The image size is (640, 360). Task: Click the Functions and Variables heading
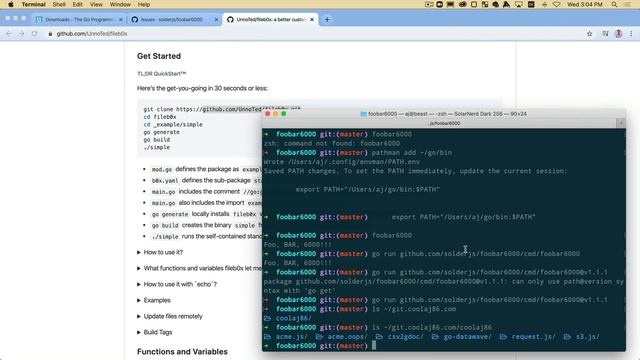(x=182, y=352)
